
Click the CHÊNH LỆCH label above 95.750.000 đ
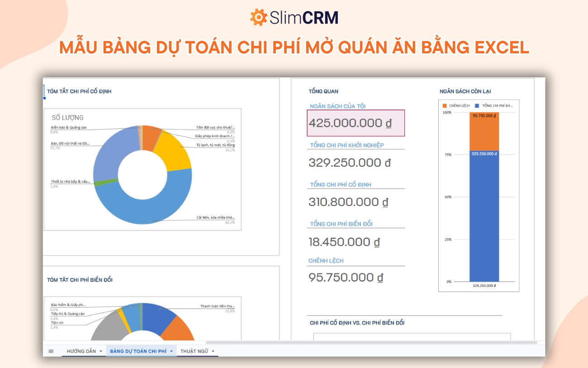click(326, 261)
